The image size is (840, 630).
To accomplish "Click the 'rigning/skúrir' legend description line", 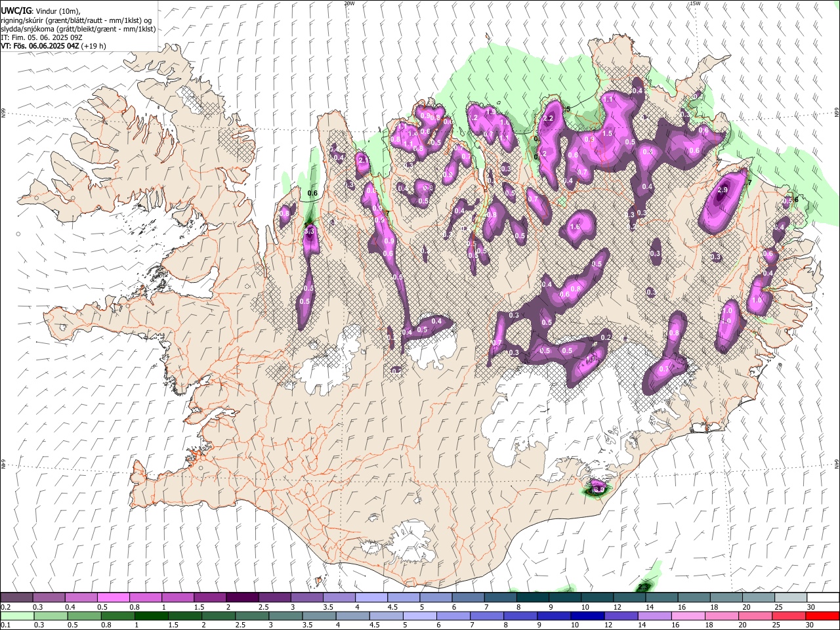I will (x=75, y=20).
